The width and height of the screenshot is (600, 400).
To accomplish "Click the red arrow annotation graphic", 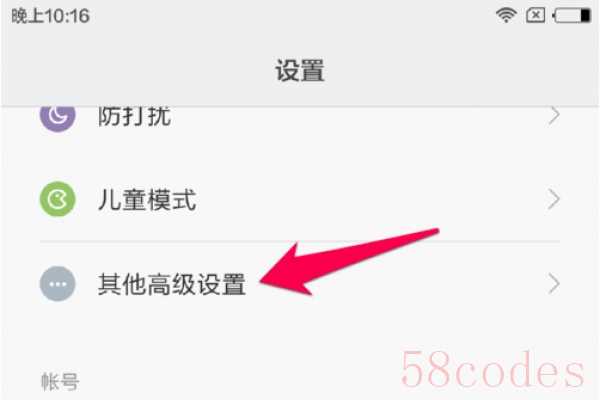I will [349, 262].
